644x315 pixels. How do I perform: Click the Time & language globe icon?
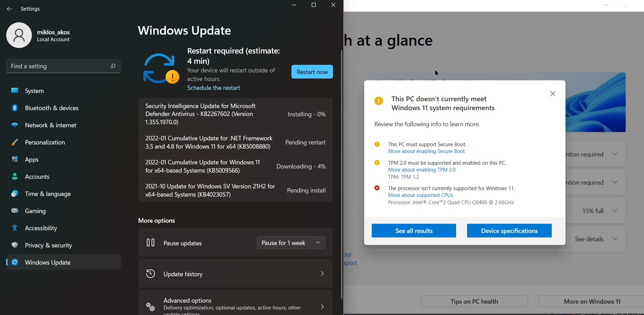[x=15, y=194]
